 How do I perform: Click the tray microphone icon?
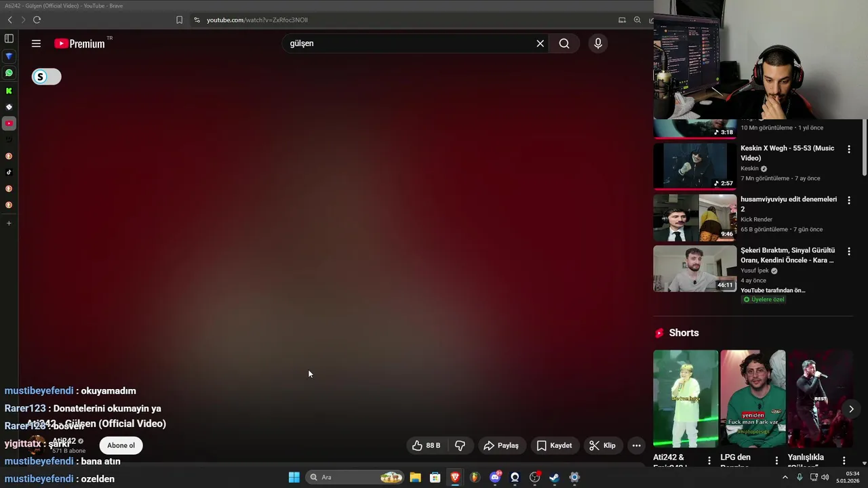tap(800, 477)
